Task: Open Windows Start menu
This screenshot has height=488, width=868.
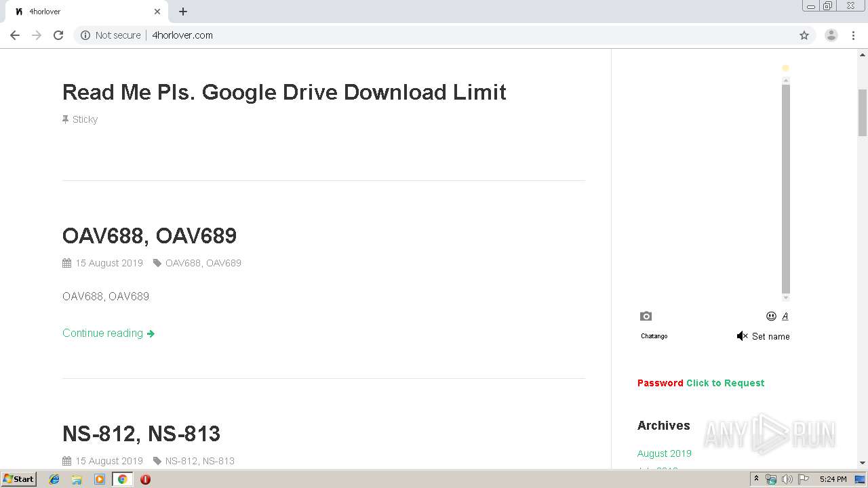Action: click(19, 479)
